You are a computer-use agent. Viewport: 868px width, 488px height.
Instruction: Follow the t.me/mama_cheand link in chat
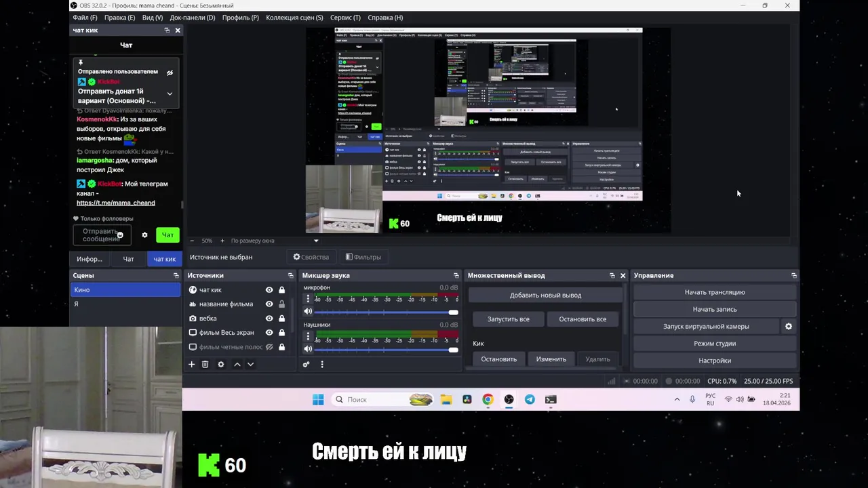click(x=116, y=203)
